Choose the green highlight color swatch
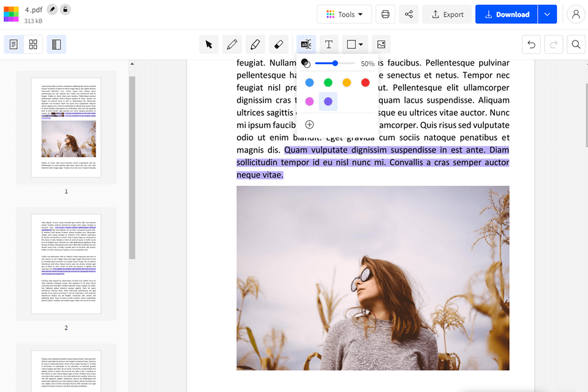This screenshot has height=392, width=588. (328, 83)
